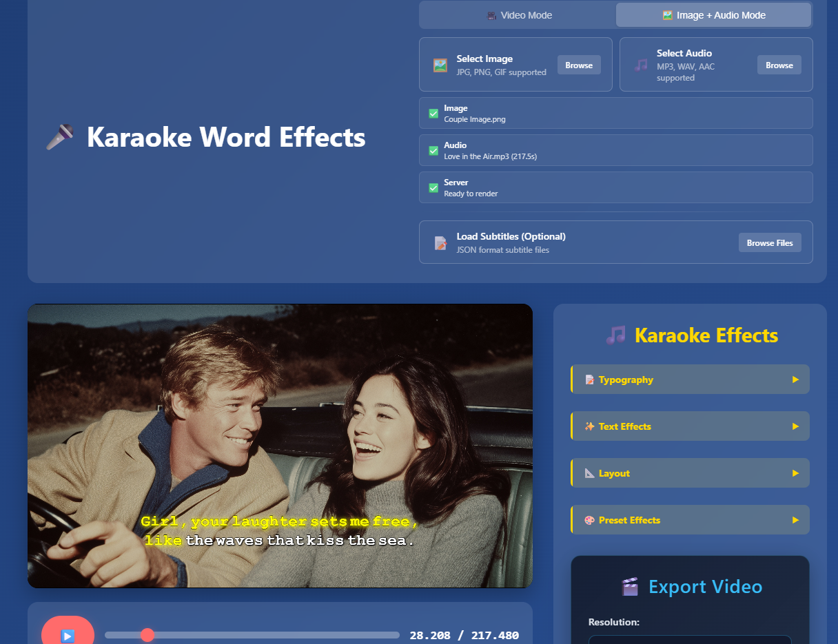Toggle the Image status checkbox
The width and height of the screenshot is (838, 644).
point(433,114)
